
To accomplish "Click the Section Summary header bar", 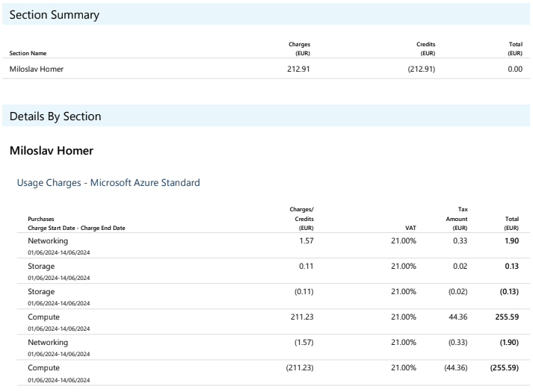I will click(x=266, y=15).
